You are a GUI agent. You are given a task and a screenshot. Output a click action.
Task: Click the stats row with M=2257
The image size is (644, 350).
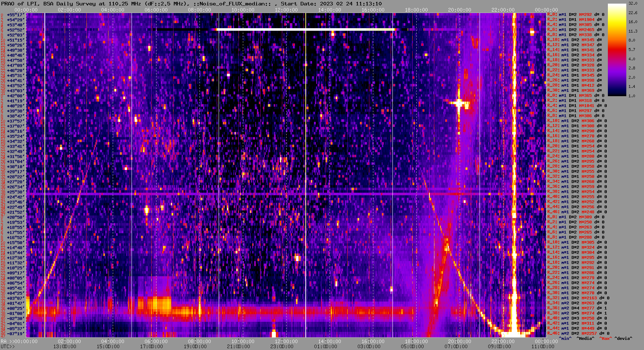tap(578, 333)
